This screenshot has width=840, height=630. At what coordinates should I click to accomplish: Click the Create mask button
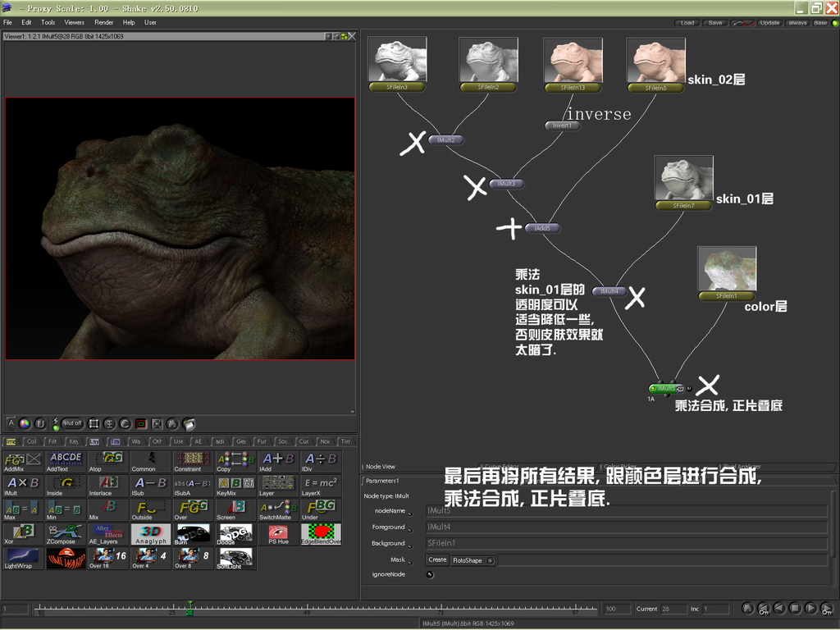pyautogui.click(x=438, y=560)
